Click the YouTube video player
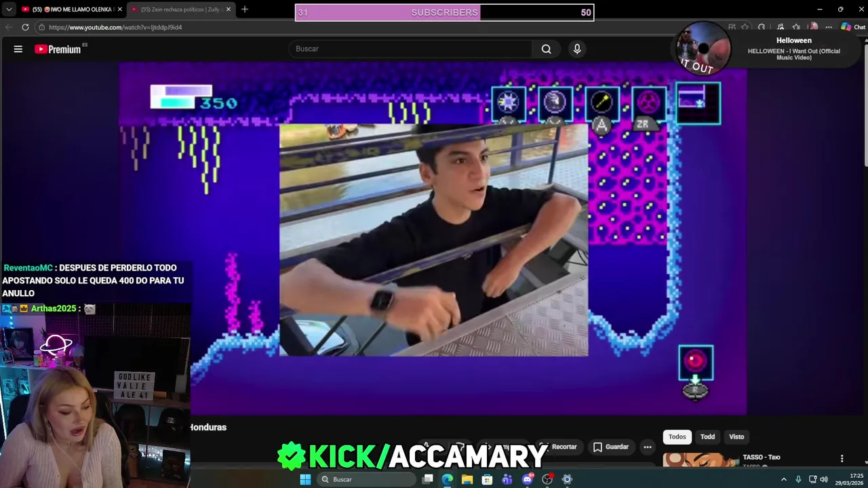 [433, 238]
